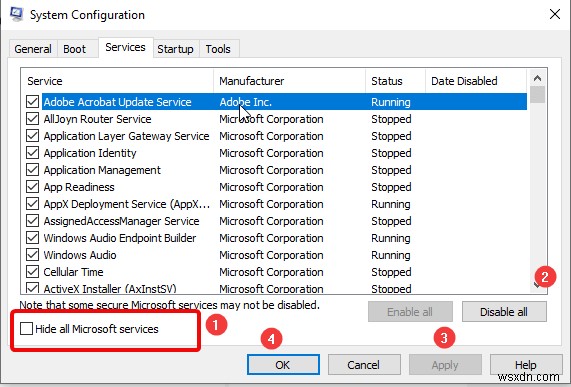Image resolution: width=571 pixels, height=387 pixels.
Task: Uncheck Adobe Acrobat Update Service
Action: tap(32, 102)
